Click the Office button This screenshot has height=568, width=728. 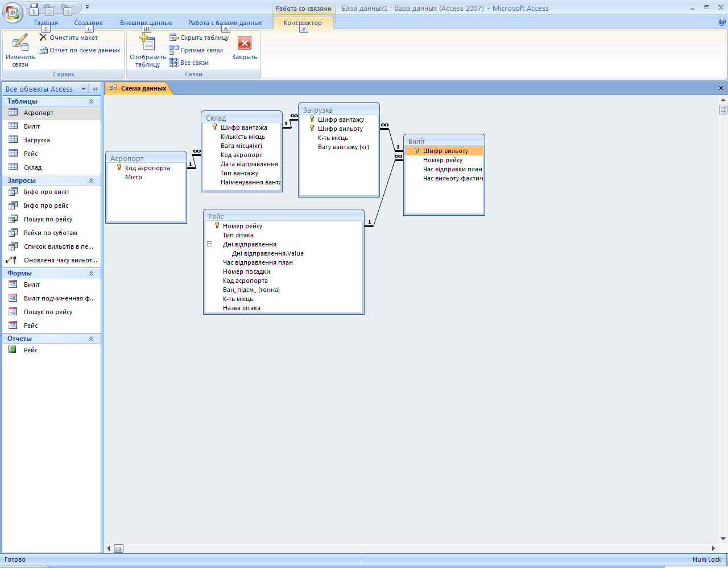(x=13, y=11)
